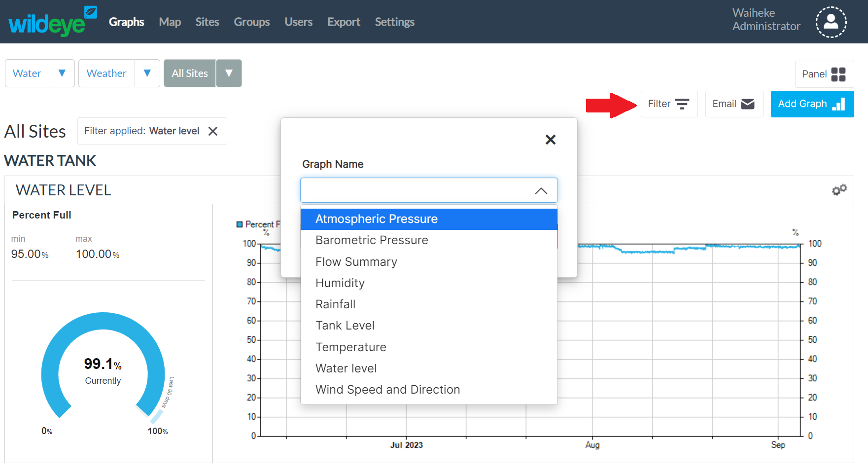868x476 pixels.
Task: Toggle the Percent Full legend swatch
Action: point(240,224)
